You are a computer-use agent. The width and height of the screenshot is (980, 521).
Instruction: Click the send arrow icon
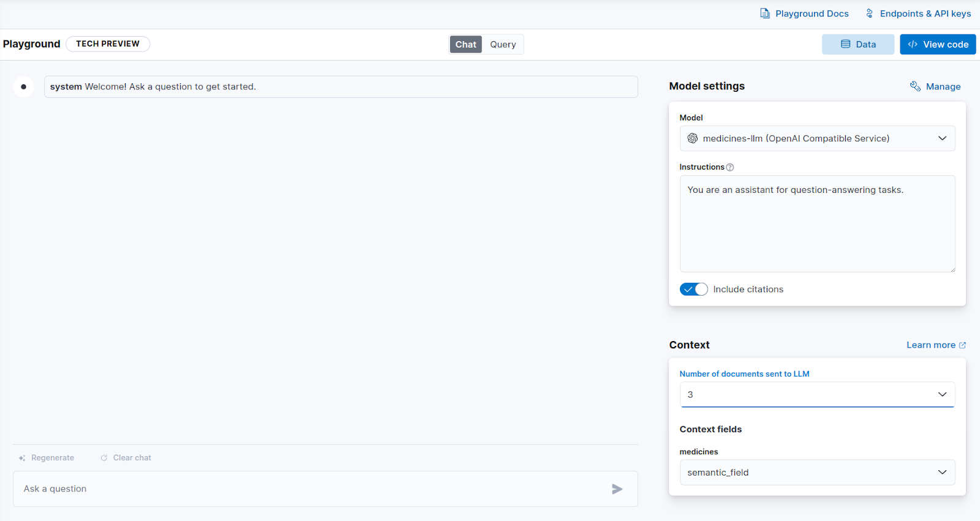[x=617, y=489]
